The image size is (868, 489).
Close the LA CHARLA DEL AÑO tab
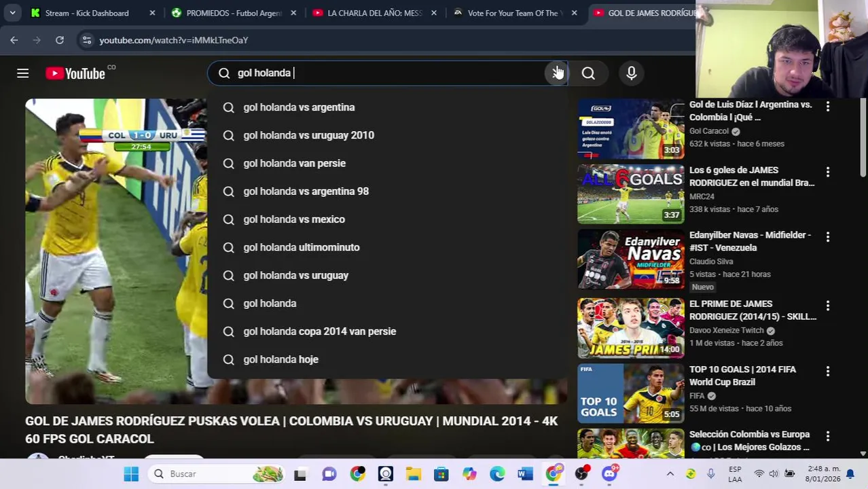tap(434, 13)
